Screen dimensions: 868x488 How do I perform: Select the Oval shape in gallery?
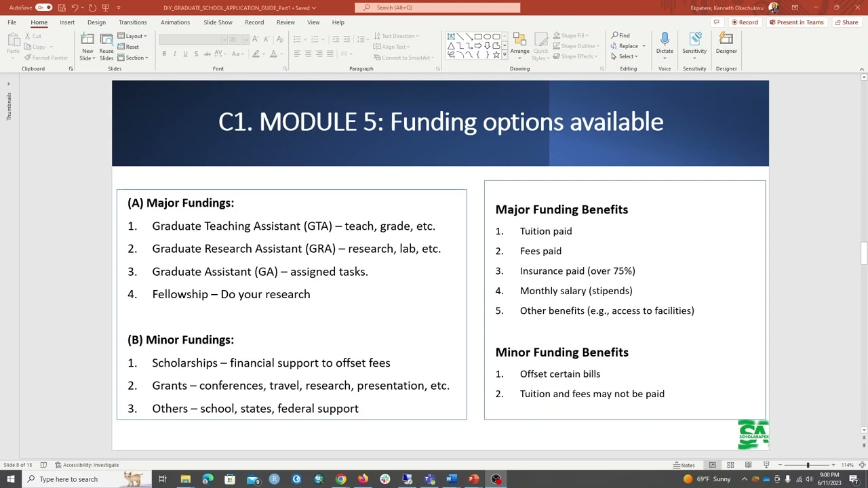tap(487, 37)
